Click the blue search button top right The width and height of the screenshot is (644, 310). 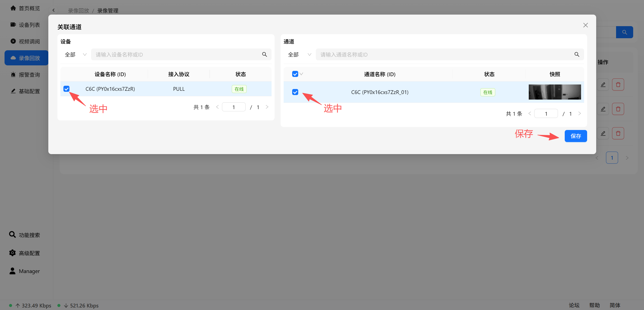tap(624, 32)
